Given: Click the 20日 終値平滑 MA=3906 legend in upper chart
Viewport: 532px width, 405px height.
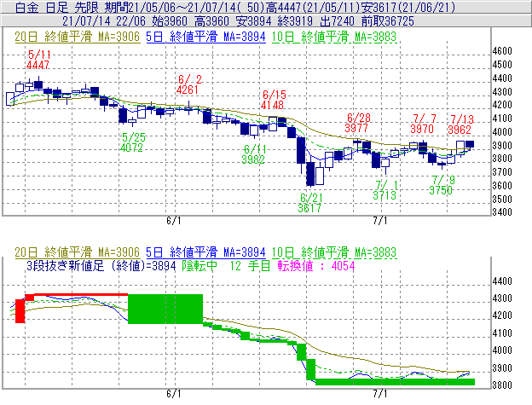Looking at the screenshot, I should pos(77,37).
